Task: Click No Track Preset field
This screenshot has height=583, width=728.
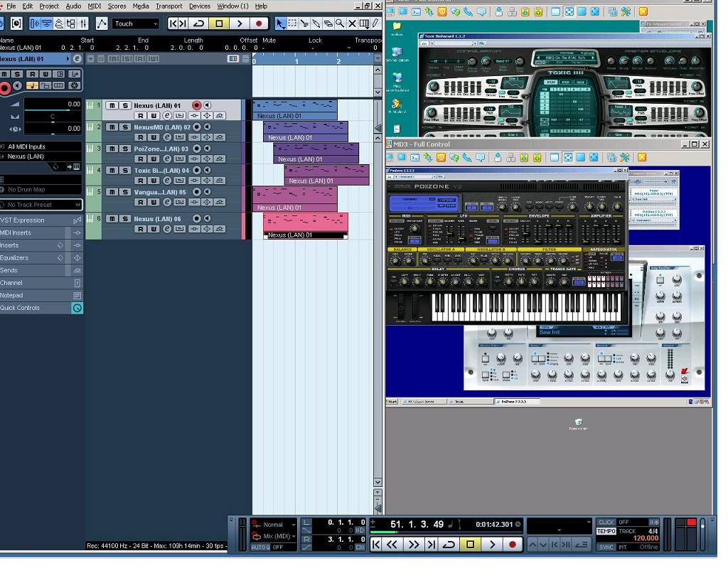Action: tap(41, 205)
